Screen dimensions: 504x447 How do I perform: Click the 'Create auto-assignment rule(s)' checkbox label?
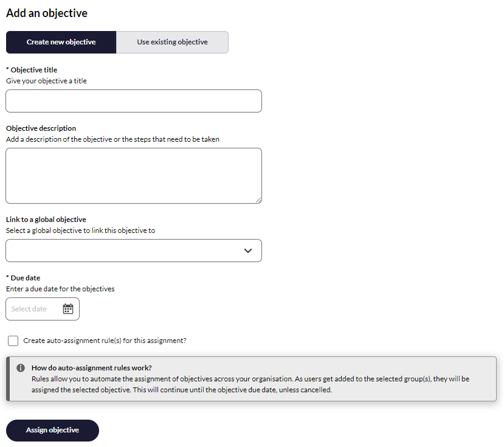(105, 341)
